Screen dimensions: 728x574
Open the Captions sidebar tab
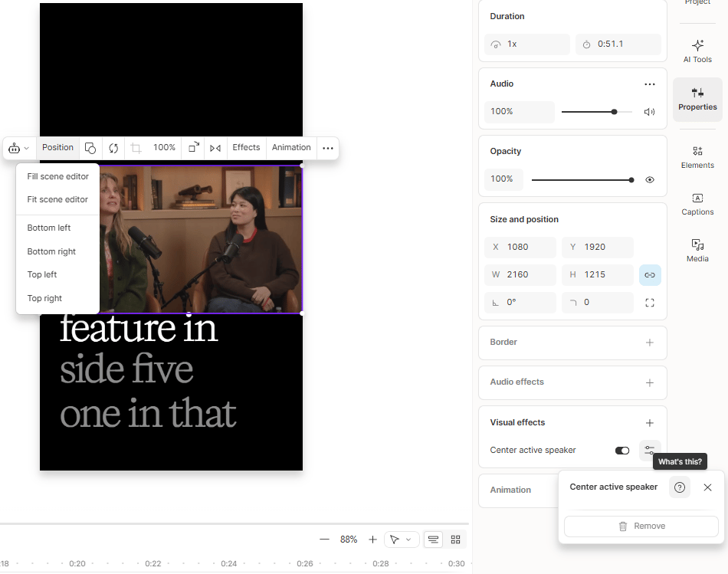click(x=697, y=205)
